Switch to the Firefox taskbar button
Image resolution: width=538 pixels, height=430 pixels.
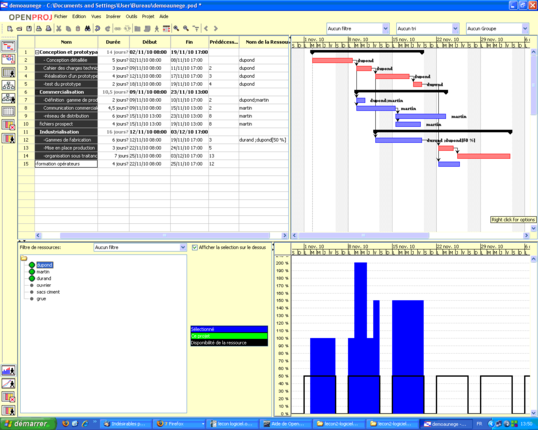pos(179,424)
